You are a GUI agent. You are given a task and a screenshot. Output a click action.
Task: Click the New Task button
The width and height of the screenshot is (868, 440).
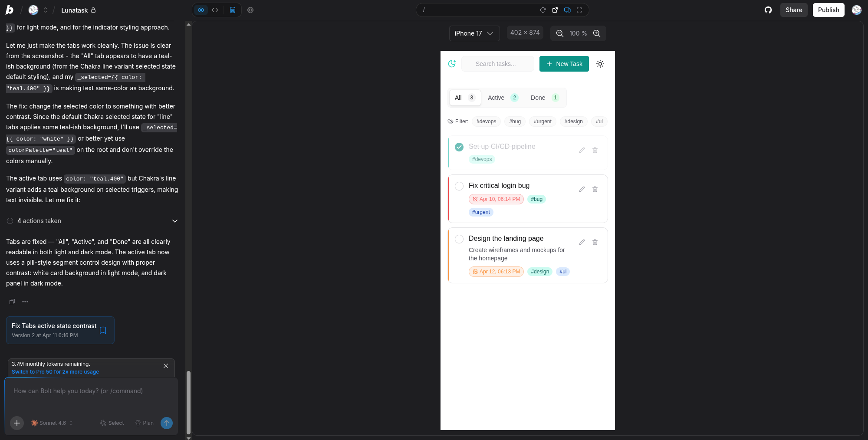point(564,64)
